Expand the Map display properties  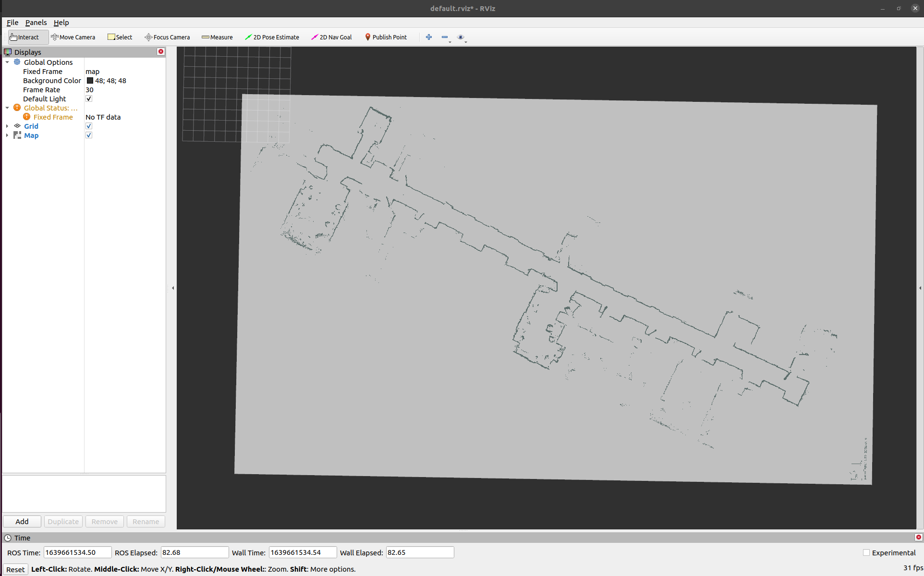coord(7,135)
